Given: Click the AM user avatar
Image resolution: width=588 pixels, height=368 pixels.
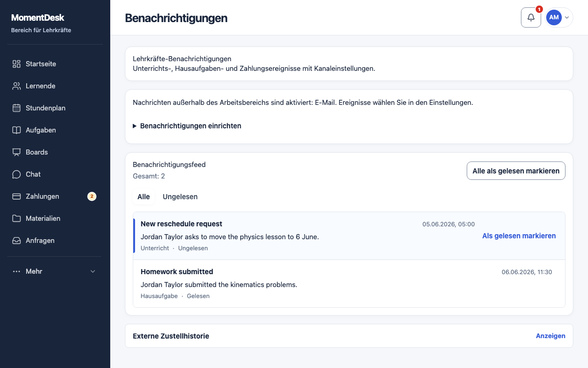Looking at the screenshot, I should (554, 17).
